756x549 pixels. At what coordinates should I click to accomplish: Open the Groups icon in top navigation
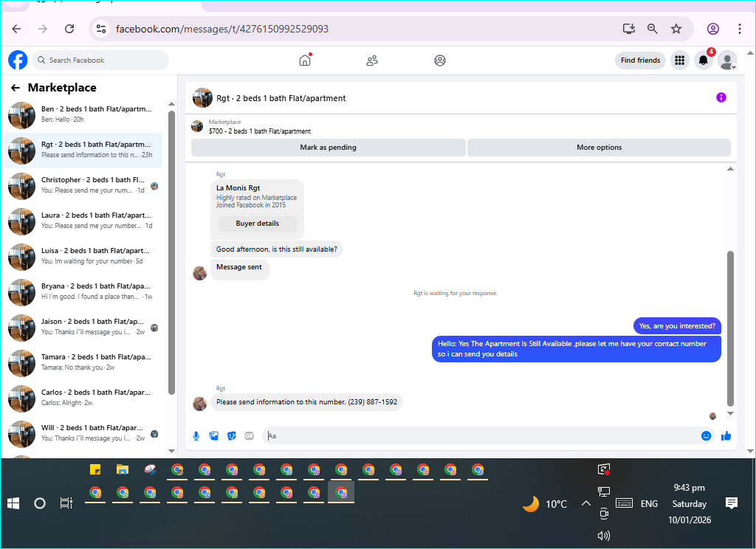pyautogui.click(x=440, y=61)
